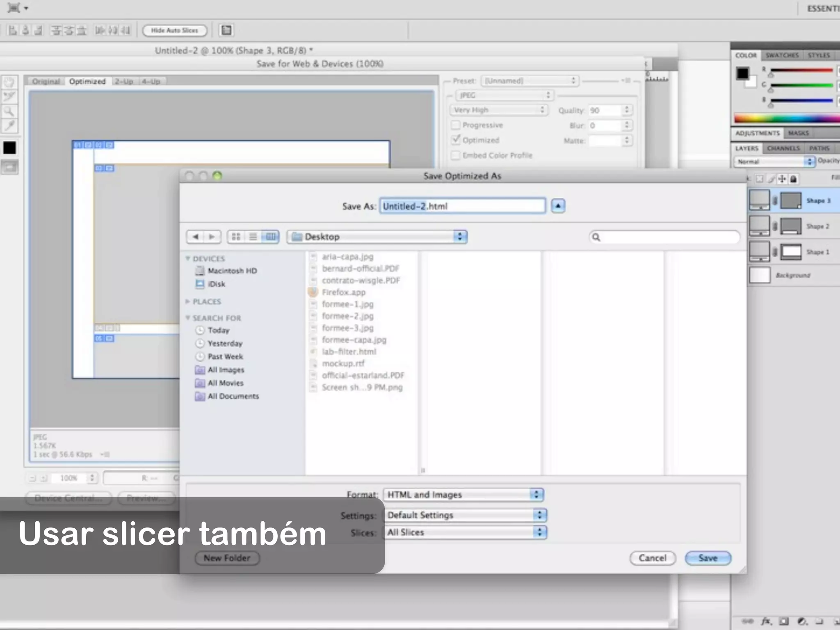This screenshot has width=840, height=630.
Task: Switch file browser to icon view
Action: (x=236, y=237)
